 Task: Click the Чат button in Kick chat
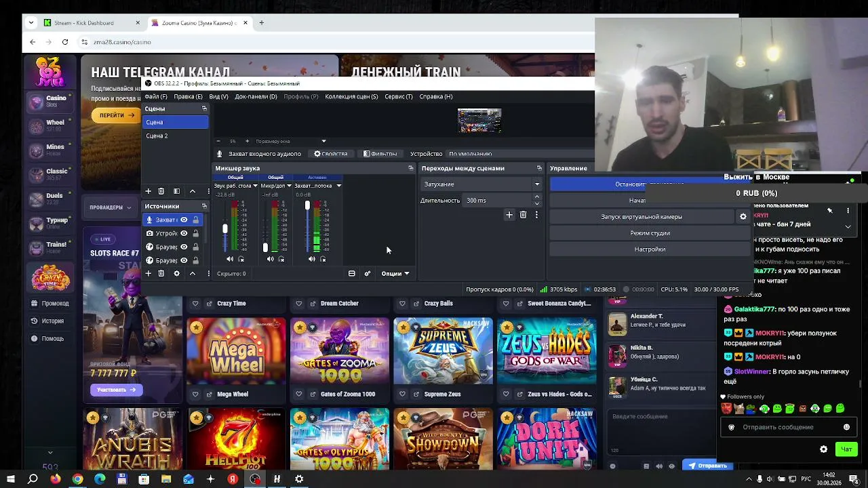tap(846, 449)
